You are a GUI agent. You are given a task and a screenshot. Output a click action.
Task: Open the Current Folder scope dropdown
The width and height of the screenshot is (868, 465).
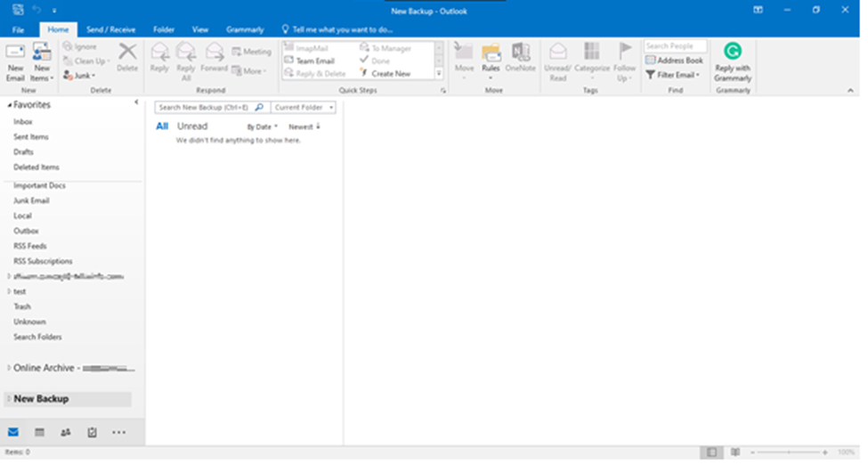(x=304, y=108)
